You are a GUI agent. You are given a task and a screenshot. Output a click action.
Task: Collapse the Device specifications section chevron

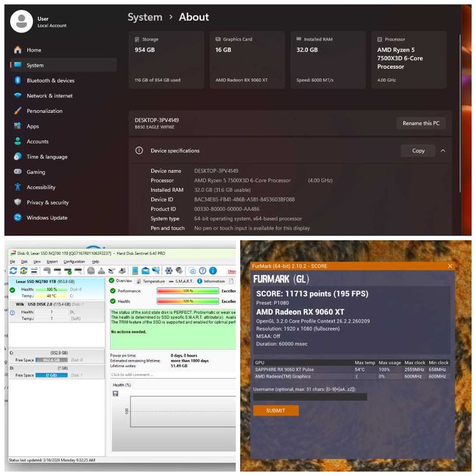(x=443, y=150)
